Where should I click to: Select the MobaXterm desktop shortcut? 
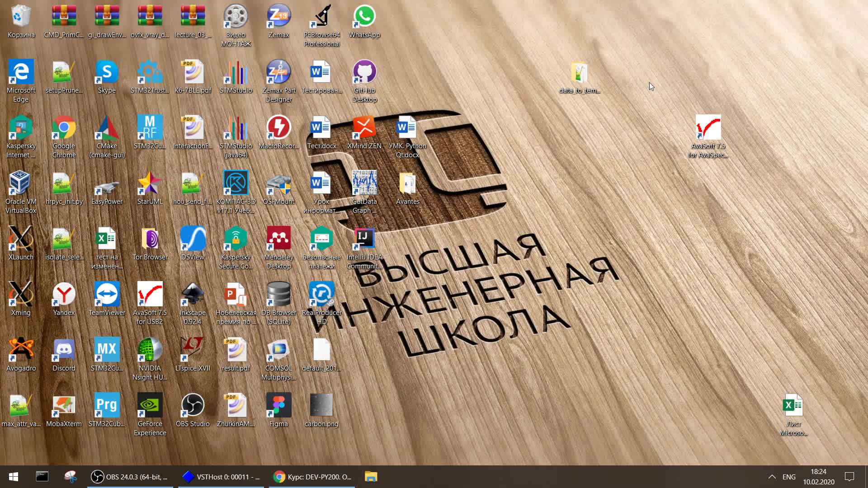(64, 410)
